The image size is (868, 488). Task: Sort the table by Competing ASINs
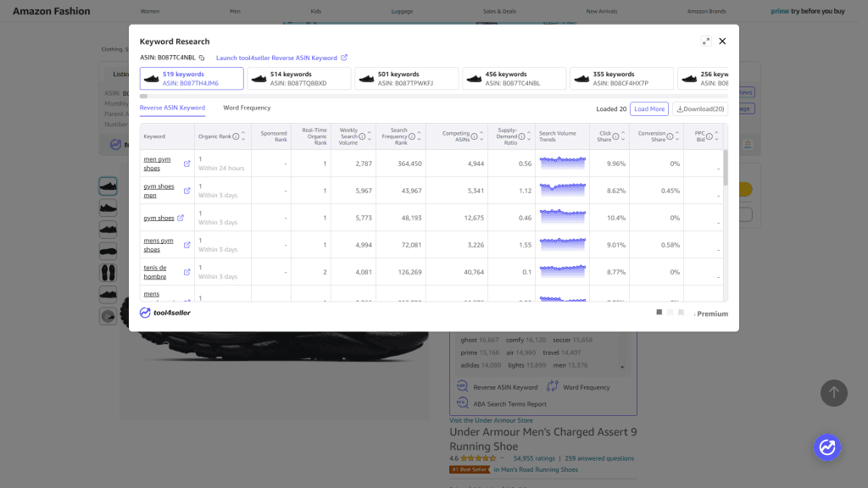tap(481, 136)
